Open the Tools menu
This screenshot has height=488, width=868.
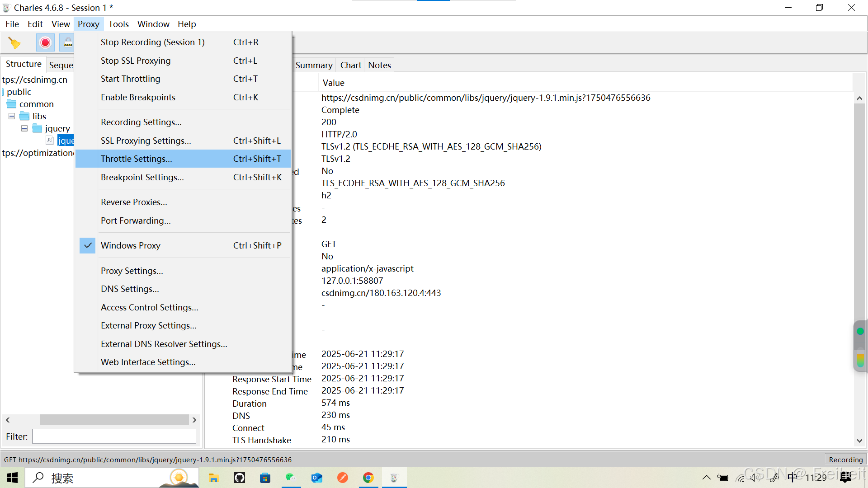(x=118, y=24)
